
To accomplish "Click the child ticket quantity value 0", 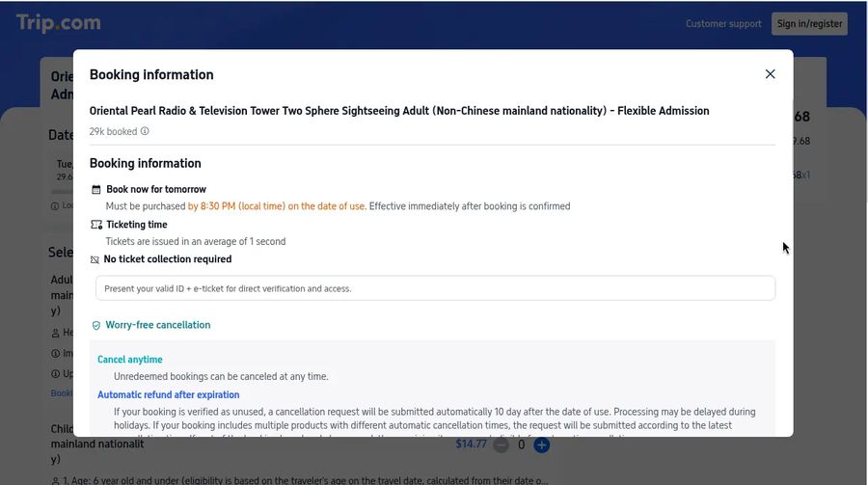I will coord(521,445).
